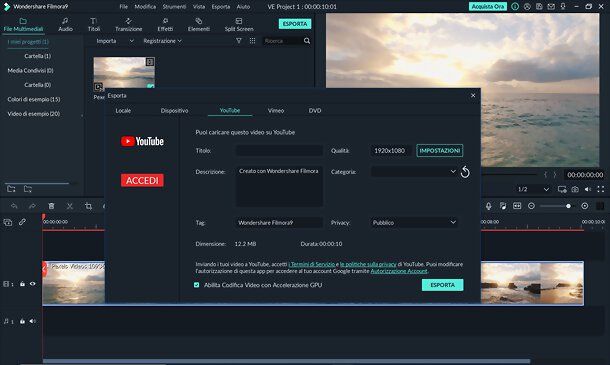
Task: Select Cartella (1) in sidebar
Action: point(37,56)
